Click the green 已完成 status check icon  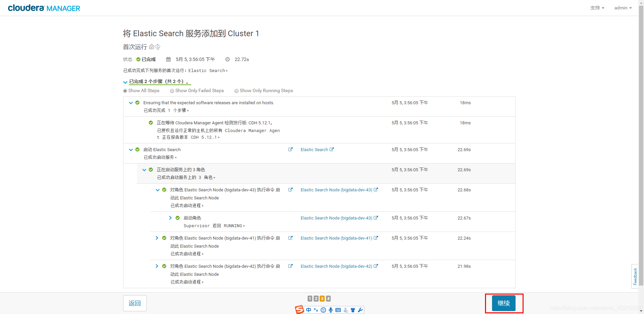pyautogui.click(x=138, y=59)
